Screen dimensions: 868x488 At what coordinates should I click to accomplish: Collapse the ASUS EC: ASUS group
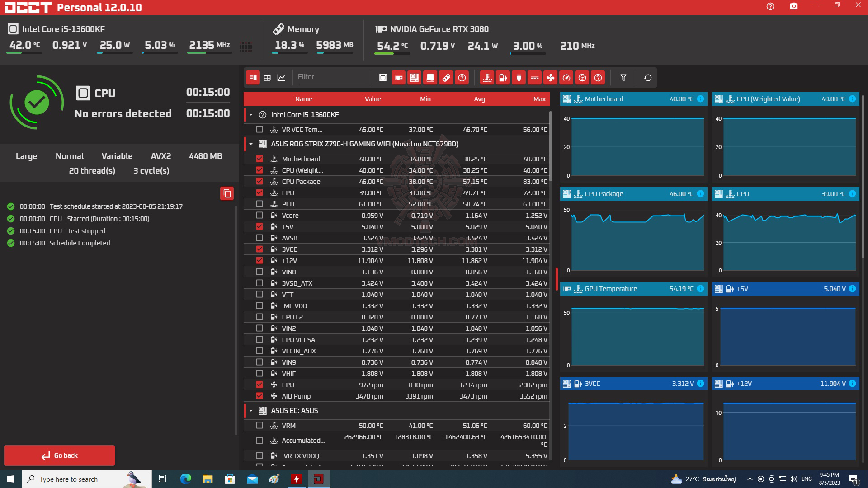[x=251, y=411]
